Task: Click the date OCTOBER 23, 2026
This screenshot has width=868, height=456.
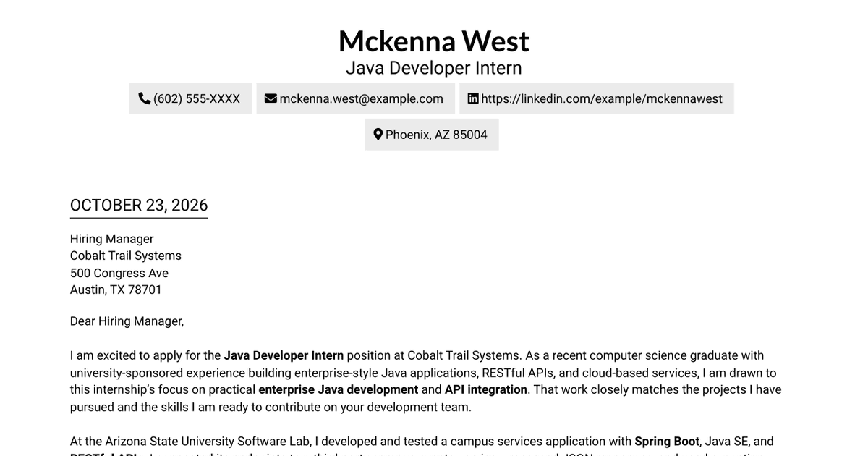Action: (x=139, y=205)
